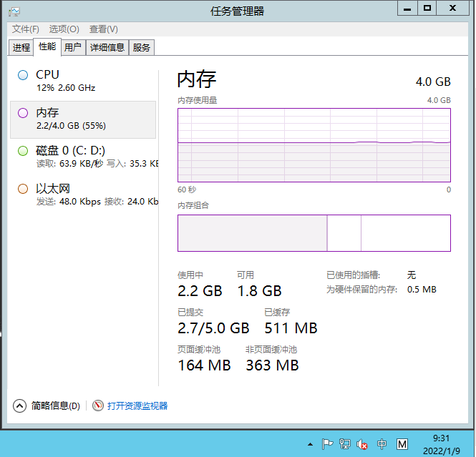The height and width of the screenshot is (457, 476).
Task: Switch input language via 中 indicator
Action: click(x=382, y=444)
